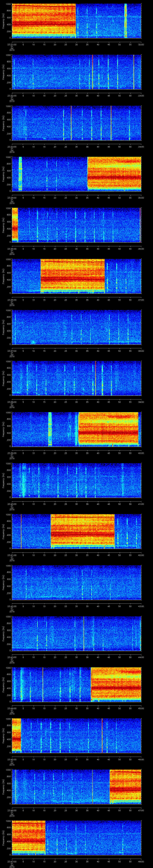The width and height of the screenshot is (153, 868).
Task: Pick the spectrogram panel starting at 23:34:00
Action: click(76, 174)
